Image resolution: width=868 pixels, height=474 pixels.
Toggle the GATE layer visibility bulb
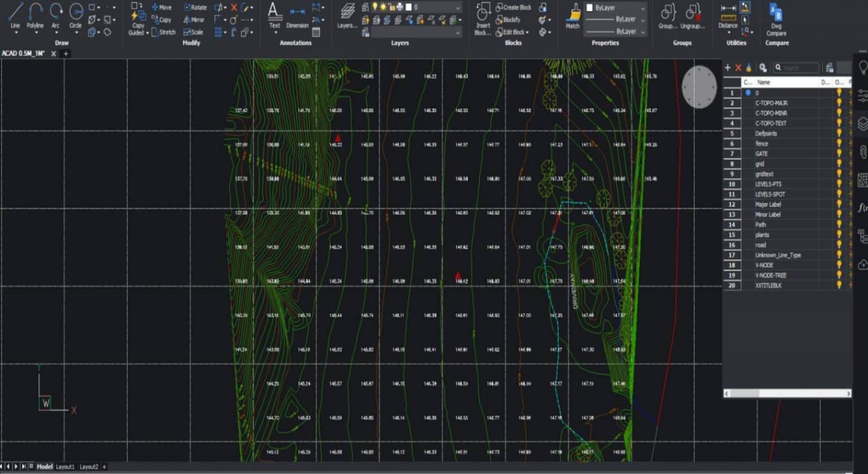coord(840,153)
